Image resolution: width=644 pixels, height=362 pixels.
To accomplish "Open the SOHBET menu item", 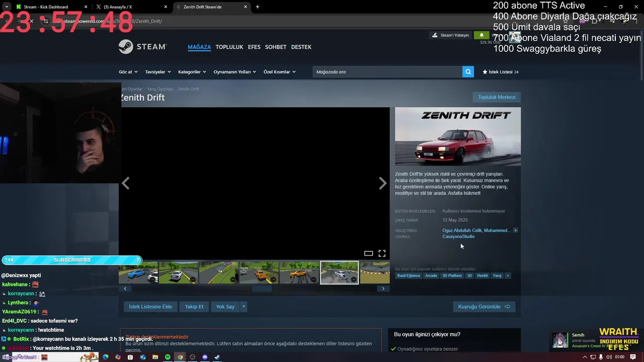I will [x=276, y=47].
